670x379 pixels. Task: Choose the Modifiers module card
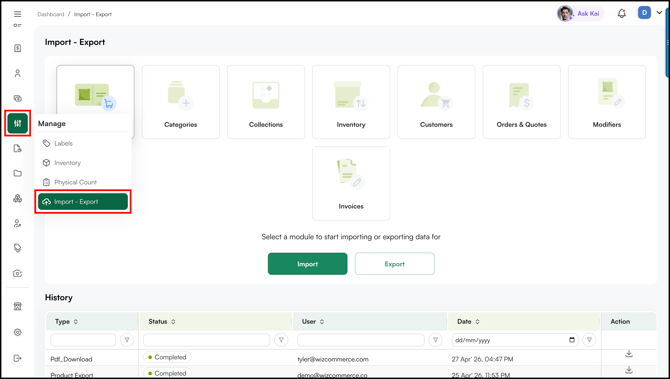point(607,102)
